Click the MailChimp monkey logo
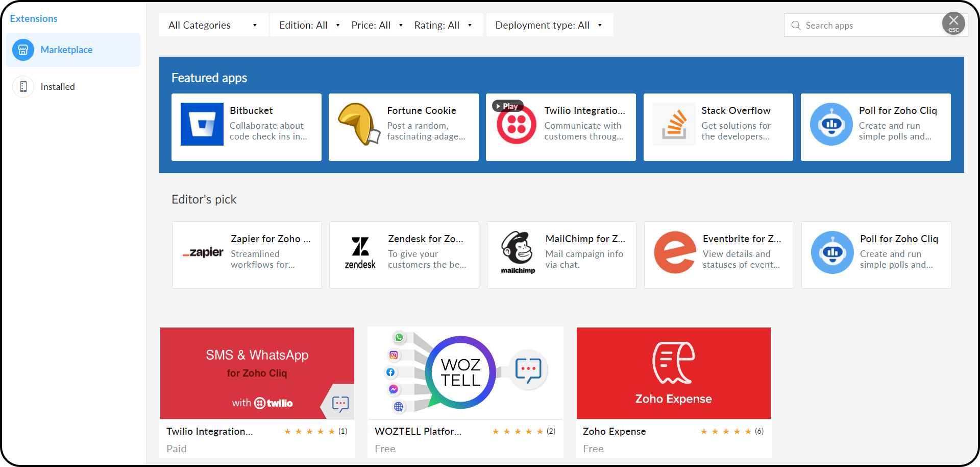This screenshot has width=980, height=467. click(518, 252)
